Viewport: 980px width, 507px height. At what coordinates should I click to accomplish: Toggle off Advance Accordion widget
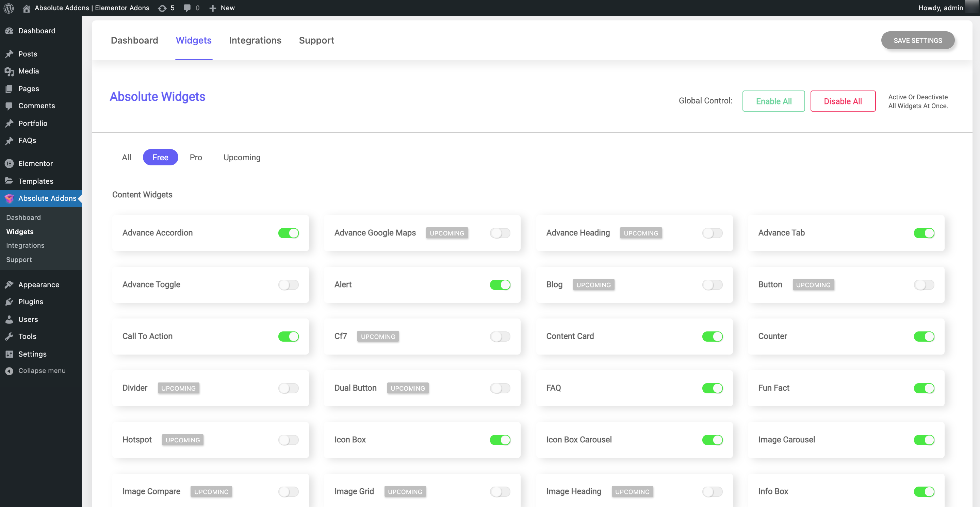point(288,233)
